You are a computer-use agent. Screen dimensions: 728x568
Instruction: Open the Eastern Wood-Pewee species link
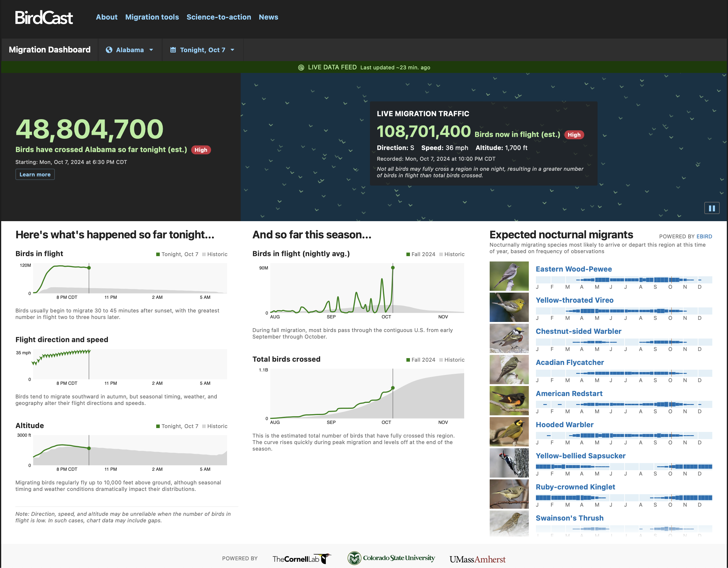click(573, 269)
